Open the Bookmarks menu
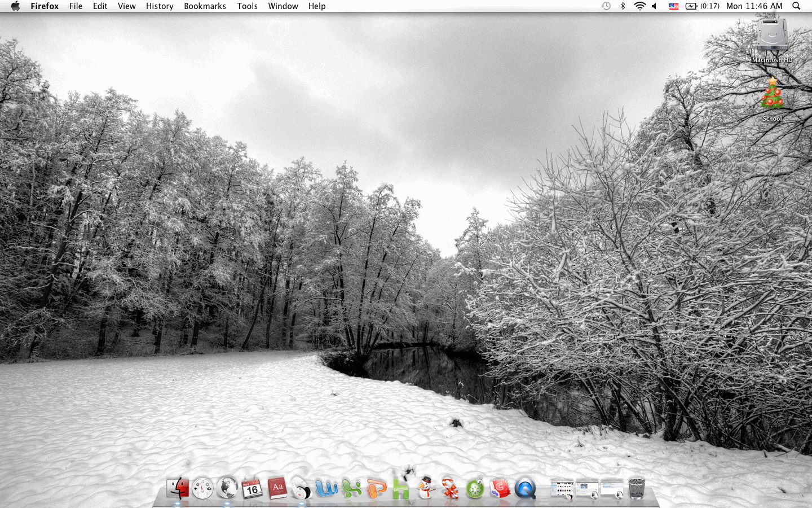The image size is (812, 508). [x=205, y=6]
